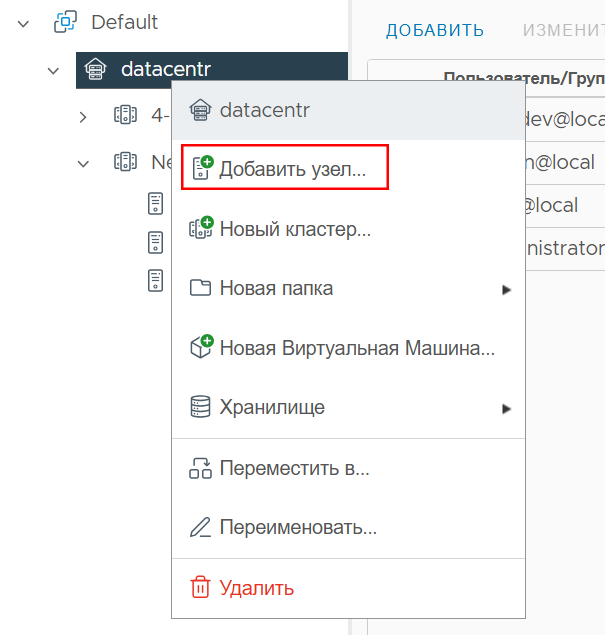
Task: Click the Пользователь/Группа column header
Action: point(525,78)
